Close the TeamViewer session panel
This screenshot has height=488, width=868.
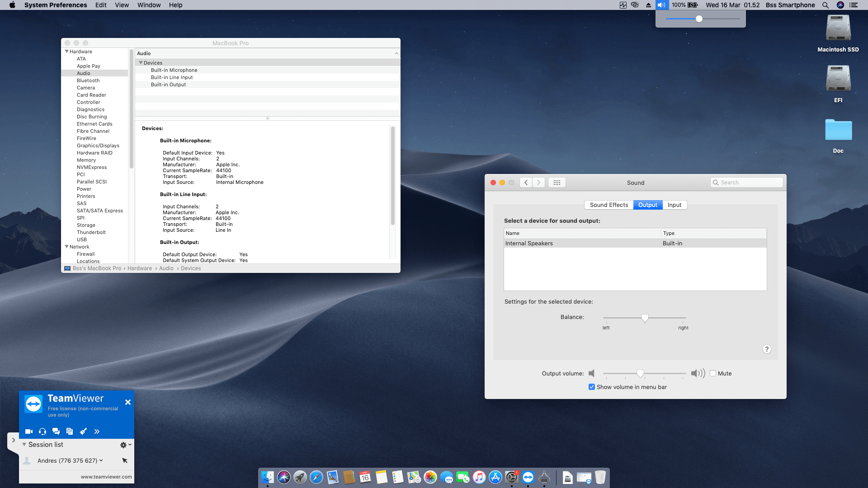[128, 402]
